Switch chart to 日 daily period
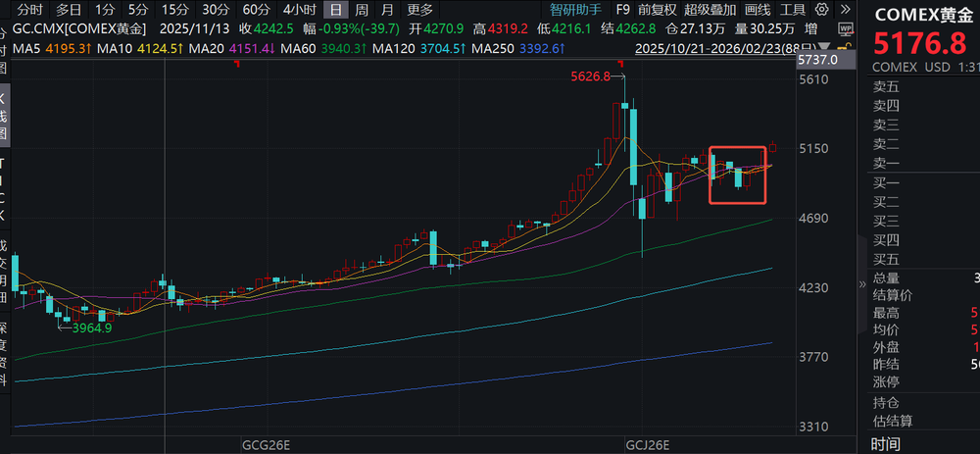 click(x=335, y=9)
